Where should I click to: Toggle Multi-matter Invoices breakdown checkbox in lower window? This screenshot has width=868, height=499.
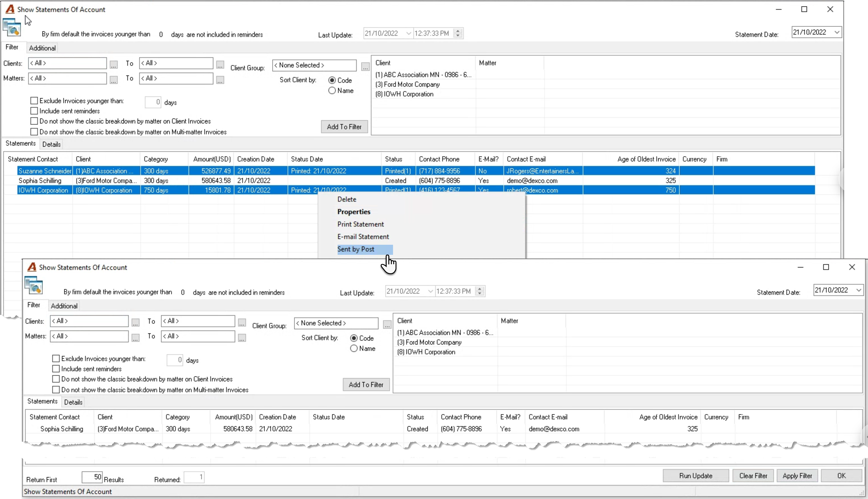coord(56,390)
